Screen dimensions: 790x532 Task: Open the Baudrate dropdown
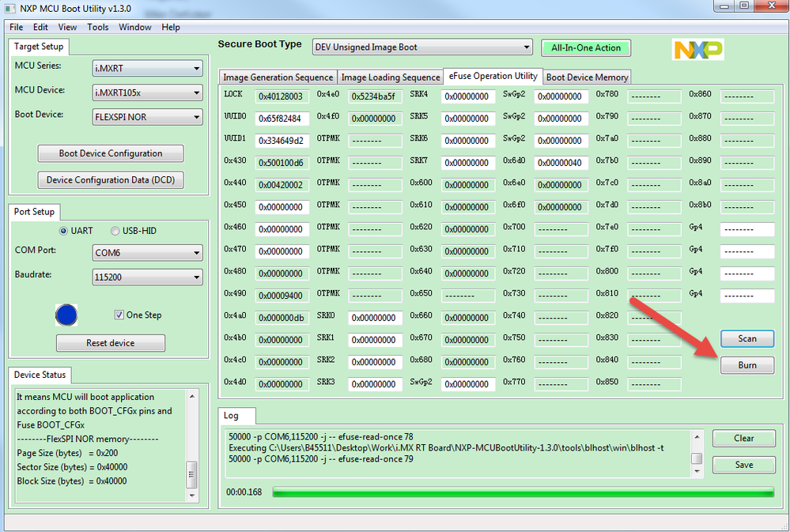point(147,277)
